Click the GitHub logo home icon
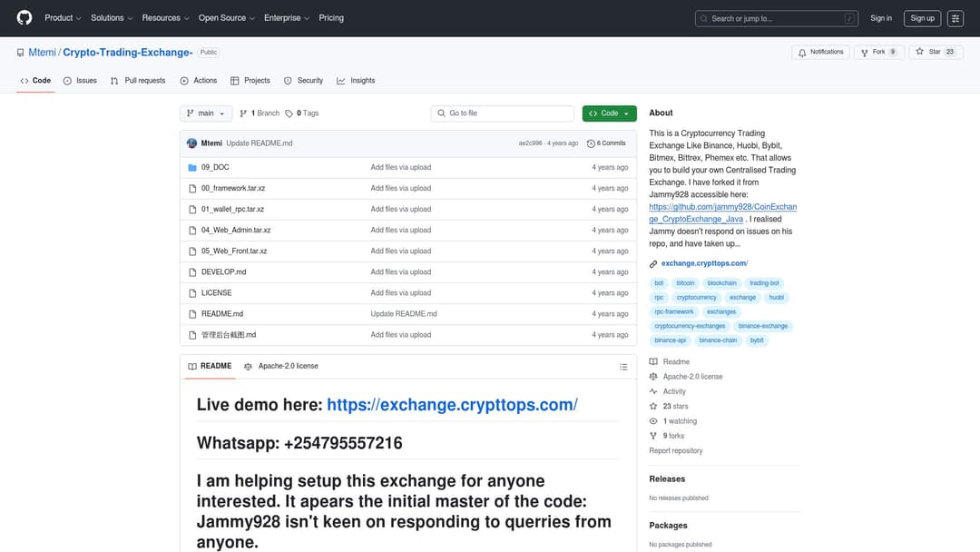Screen dimensions: 980x552 pos(24,18)
